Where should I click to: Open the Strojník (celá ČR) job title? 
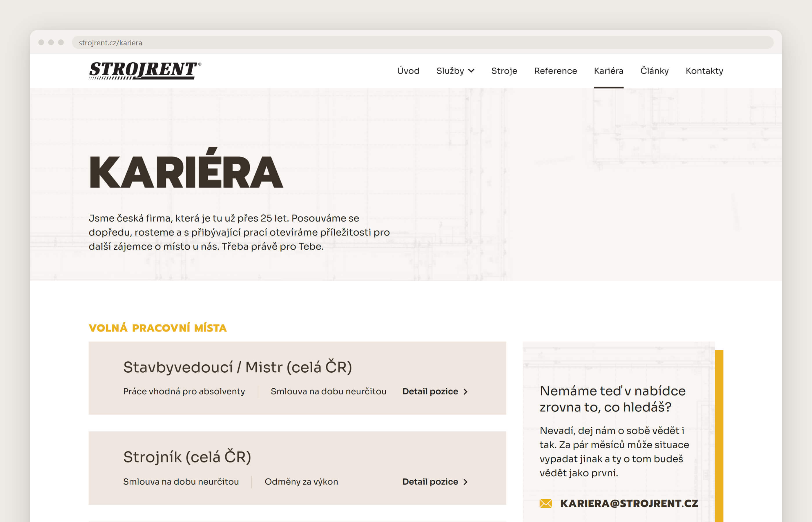(187, 457)
